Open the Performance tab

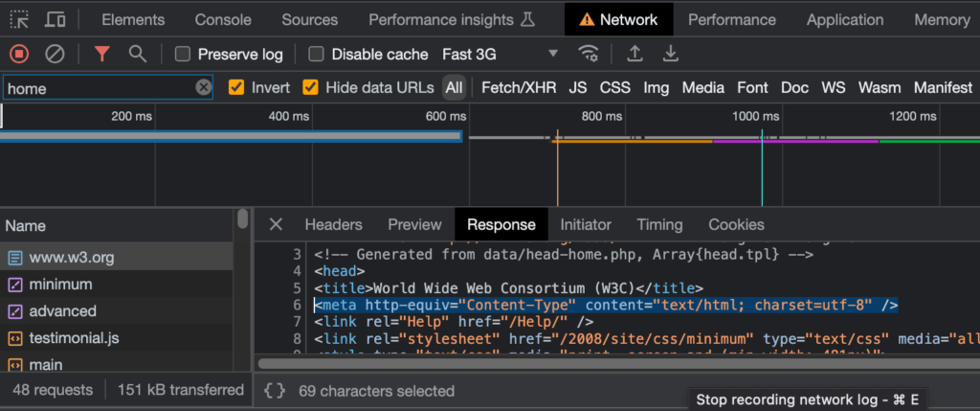732,19
